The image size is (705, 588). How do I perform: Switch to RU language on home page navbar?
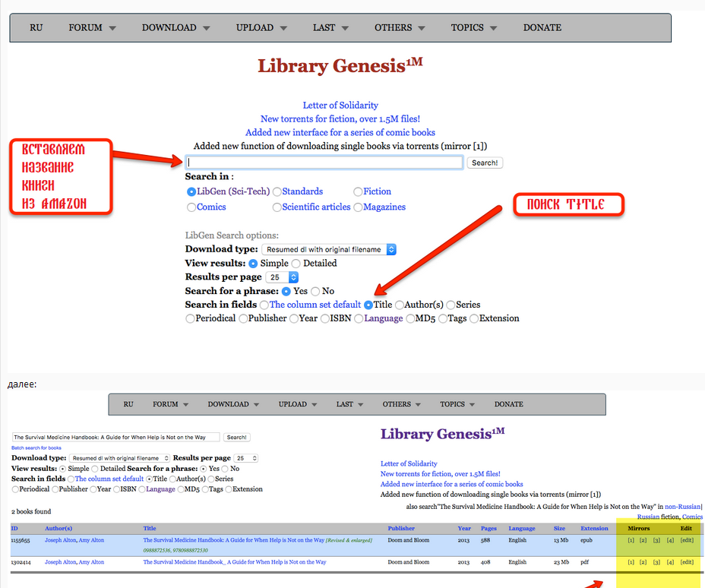tap(36, 27)
